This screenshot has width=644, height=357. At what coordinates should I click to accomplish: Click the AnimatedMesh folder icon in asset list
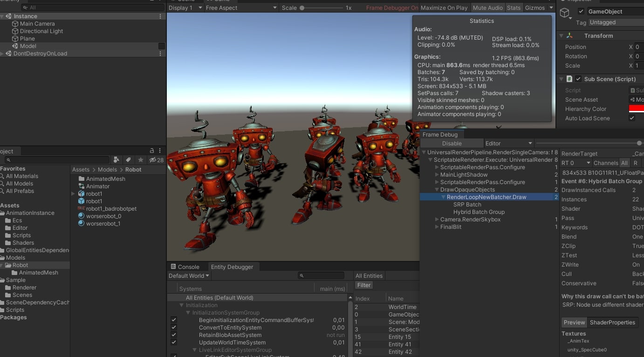pos(82,179)
